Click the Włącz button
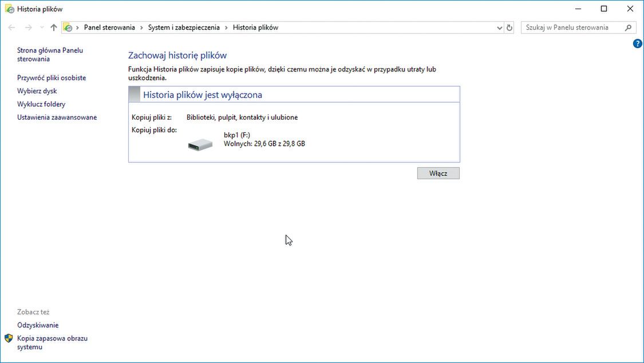Image resolution: width=644 pixels, height=363 pixels. [438, 173]
